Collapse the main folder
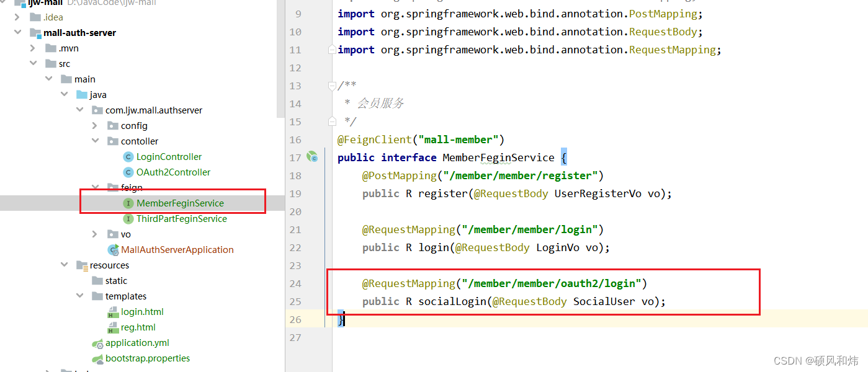The height and width of the screenshot is (372, 868). click(x=48, y=79)
